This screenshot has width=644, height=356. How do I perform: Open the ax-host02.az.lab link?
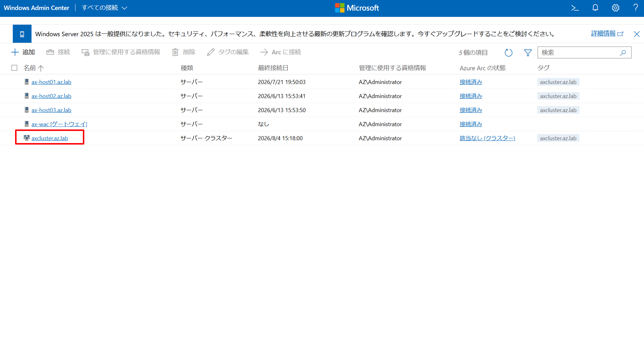tap(51, 96)
